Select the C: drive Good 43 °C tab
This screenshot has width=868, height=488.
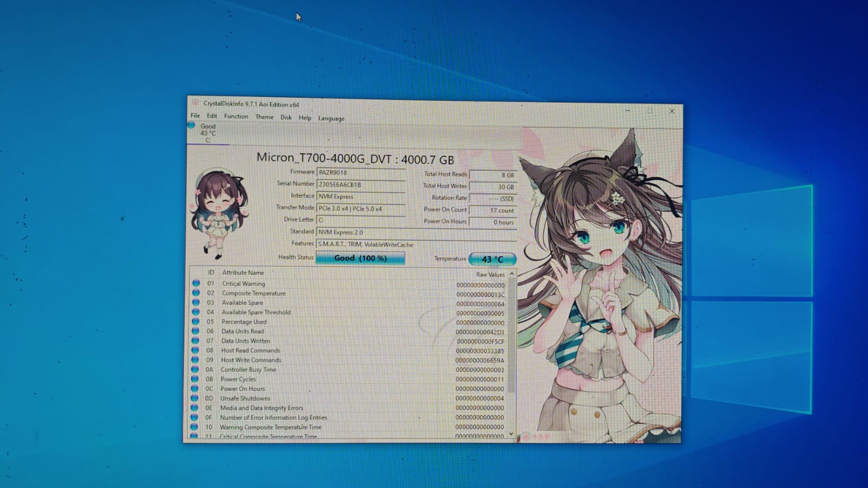coord(208,133)
